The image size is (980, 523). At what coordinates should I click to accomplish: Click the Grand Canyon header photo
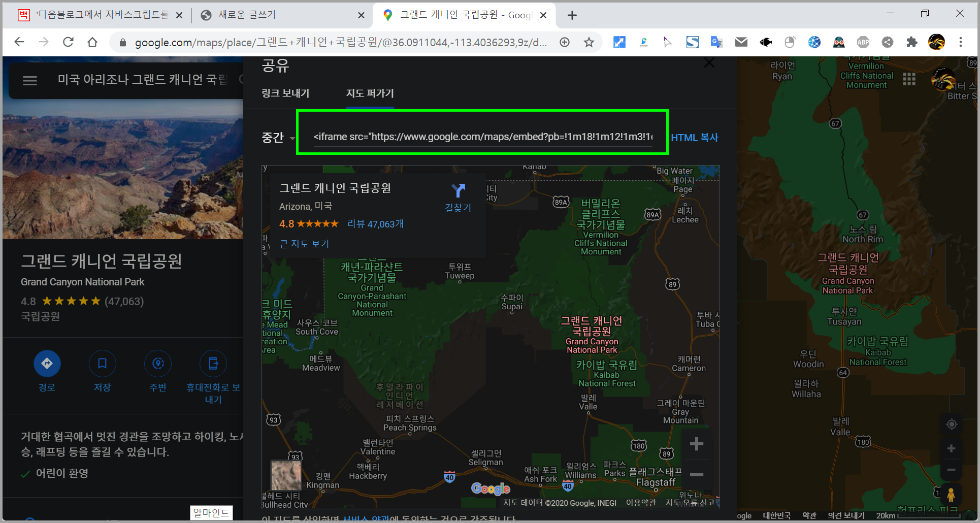123,169
